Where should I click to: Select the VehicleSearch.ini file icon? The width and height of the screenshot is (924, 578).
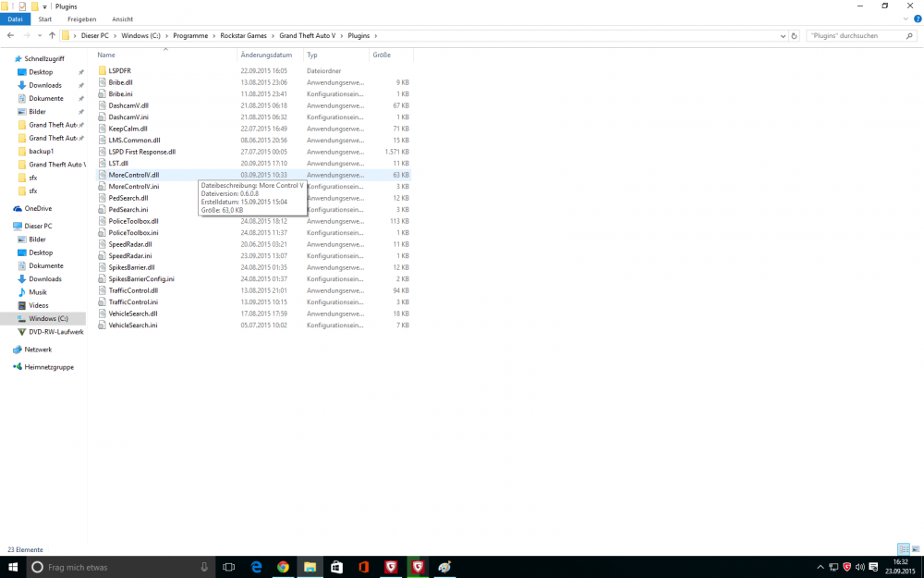102,325
